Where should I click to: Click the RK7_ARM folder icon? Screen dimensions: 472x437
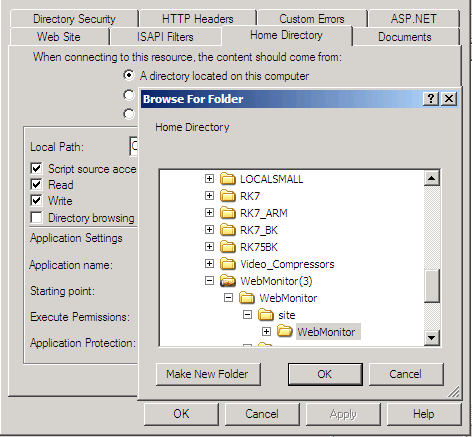click(228, 213)
